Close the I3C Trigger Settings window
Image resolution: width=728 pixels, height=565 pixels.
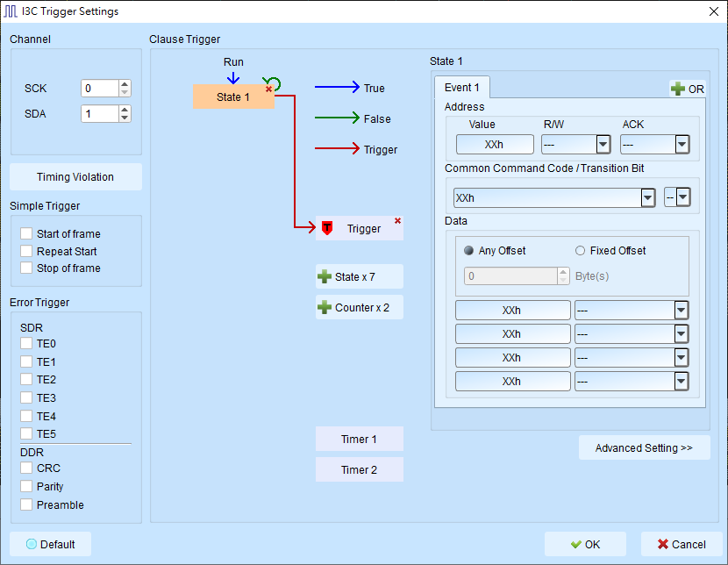(714, 11)
